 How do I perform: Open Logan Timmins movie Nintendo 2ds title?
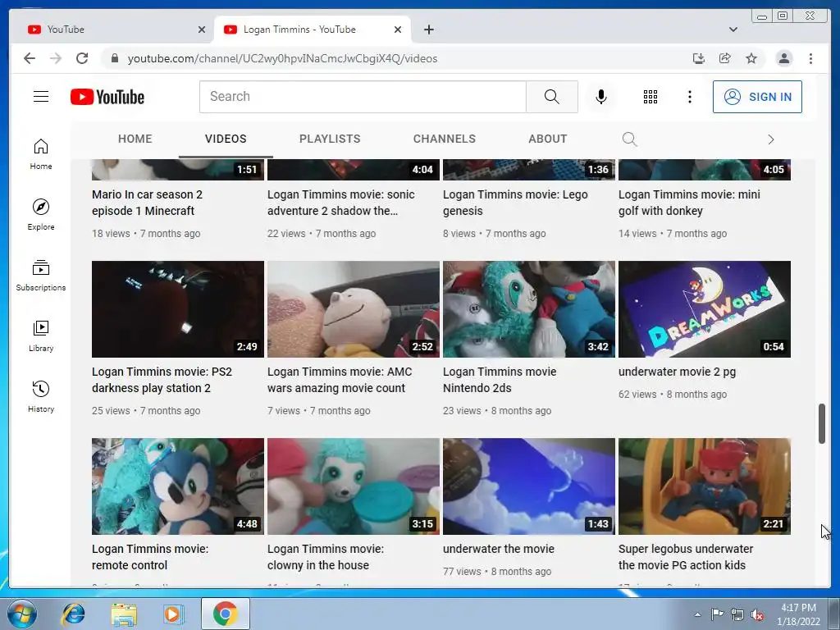pos(500,380)
